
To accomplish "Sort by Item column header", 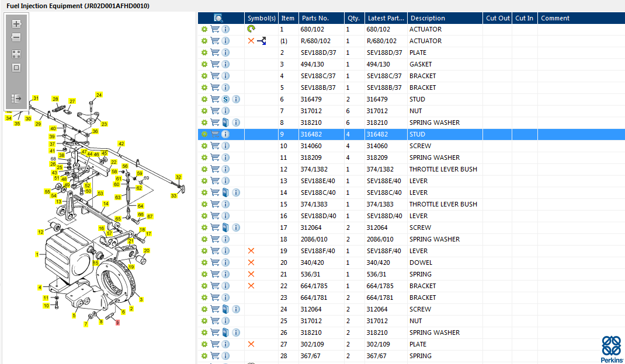I will pyautogui.click(x=288, y=18).
